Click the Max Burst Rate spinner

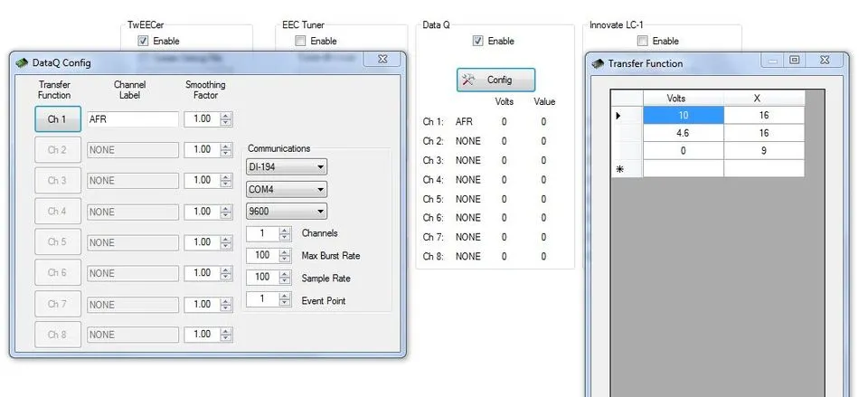click(x=285, y=256)
